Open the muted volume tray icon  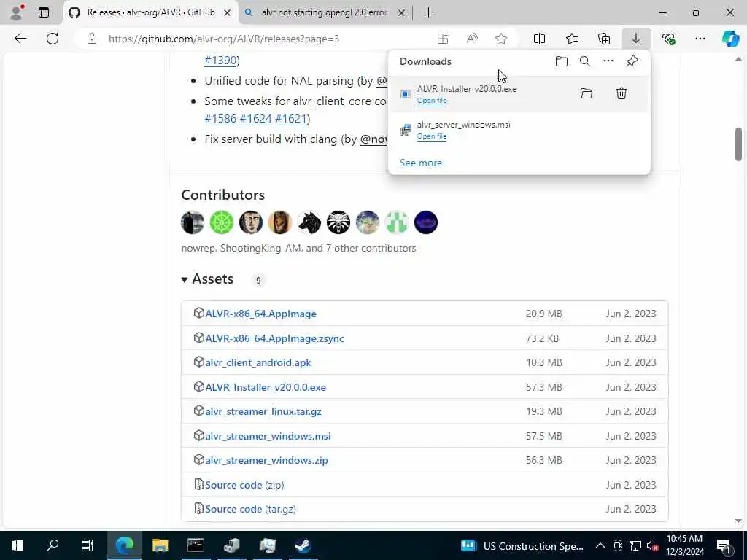pyautogui.click(x=652, y=545)
